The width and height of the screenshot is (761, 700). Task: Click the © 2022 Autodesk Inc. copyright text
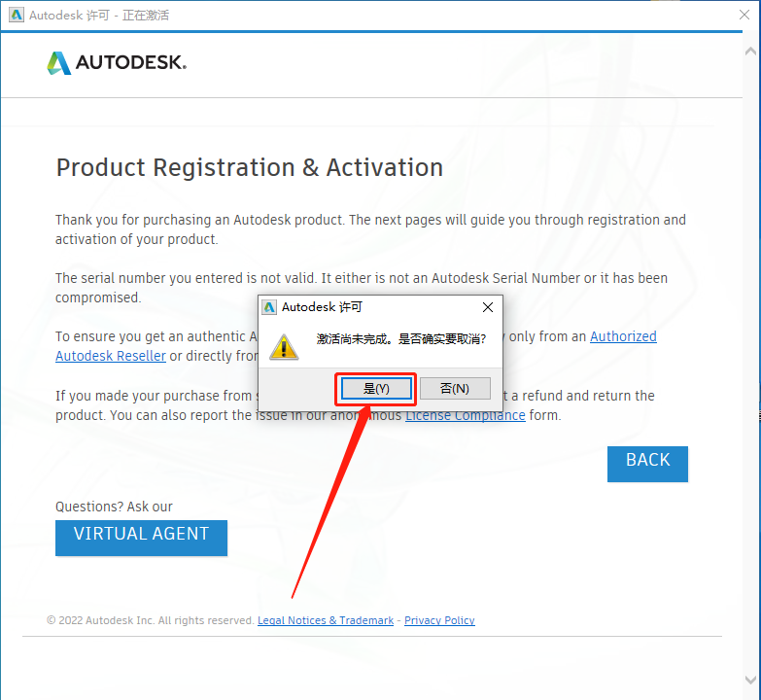pyautogui.click(x=151, y=620)
